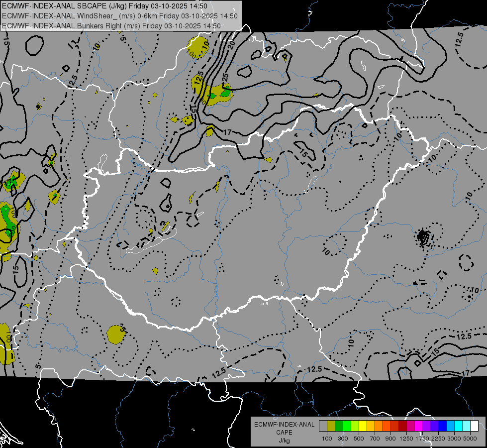Screen dimensions: 487x448
Task: Click the legend value 1250
Action: click(406, 439)
